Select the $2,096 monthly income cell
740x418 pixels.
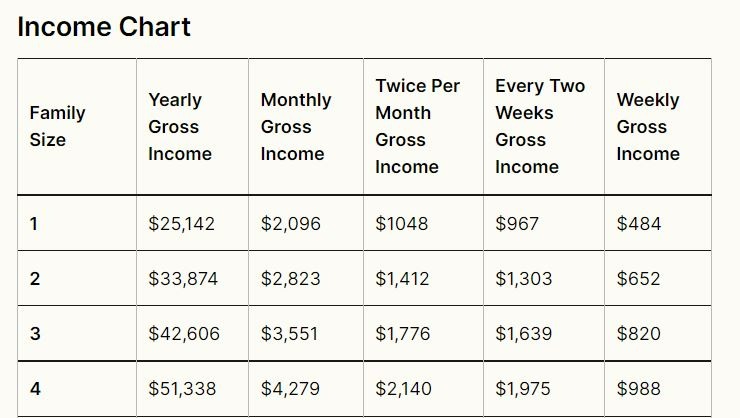click(x=291, y=224)
